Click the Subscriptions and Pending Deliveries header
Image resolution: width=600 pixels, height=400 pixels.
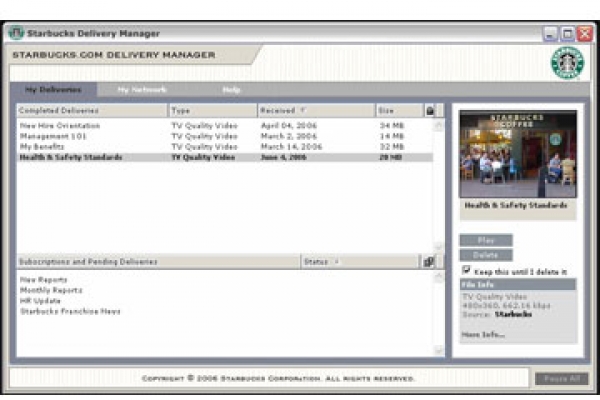coord(158,262)
